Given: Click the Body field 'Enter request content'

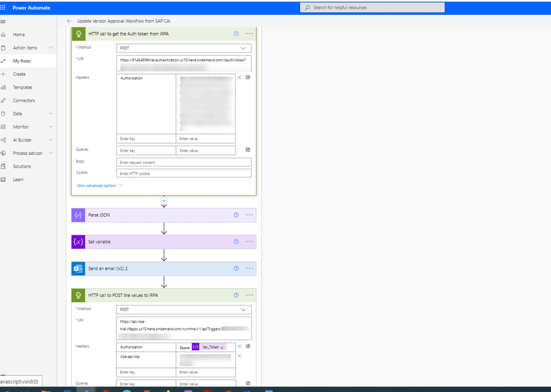Looking at the screenshot, I should click(184, 162).
